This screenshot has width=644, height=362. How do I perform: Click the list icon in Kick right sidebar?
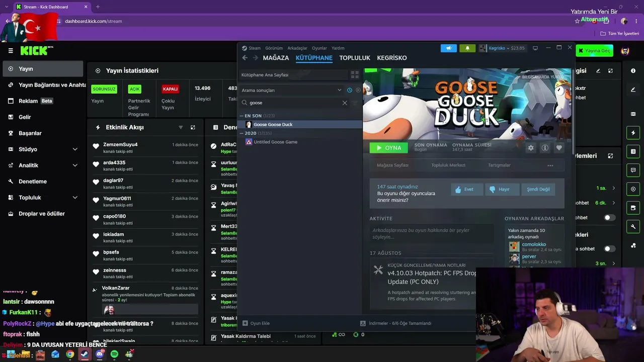(633, 151)
